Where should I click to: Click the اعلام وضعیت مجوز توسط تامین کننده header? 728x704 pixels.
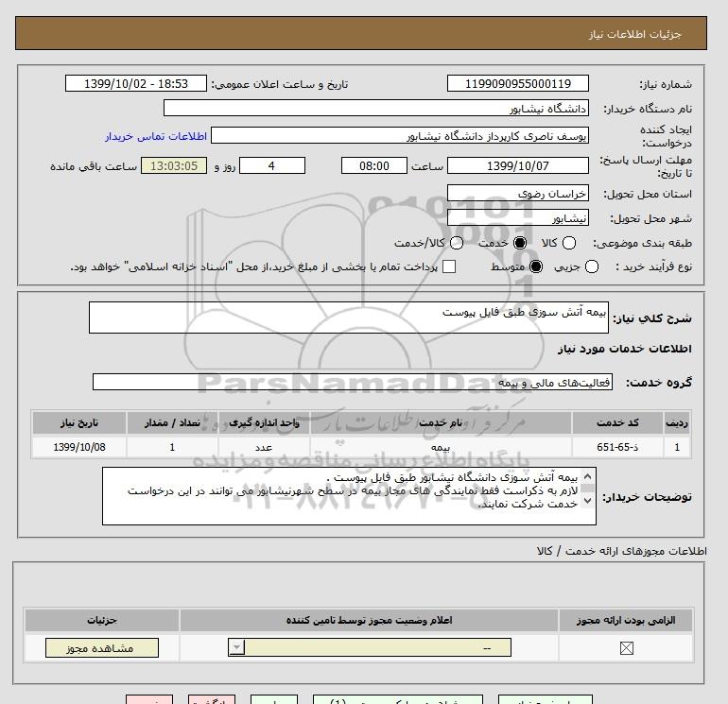click(369, 620)
